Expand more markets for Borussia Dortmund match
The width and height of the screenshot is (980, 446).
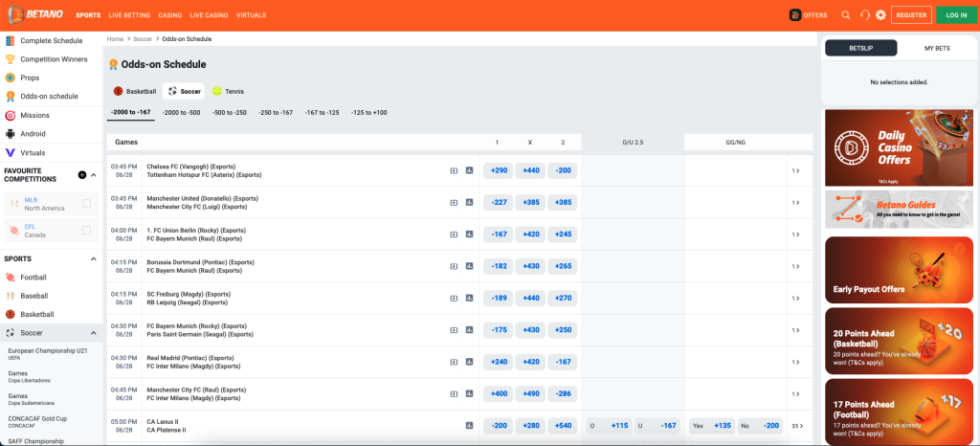(795, 266)
